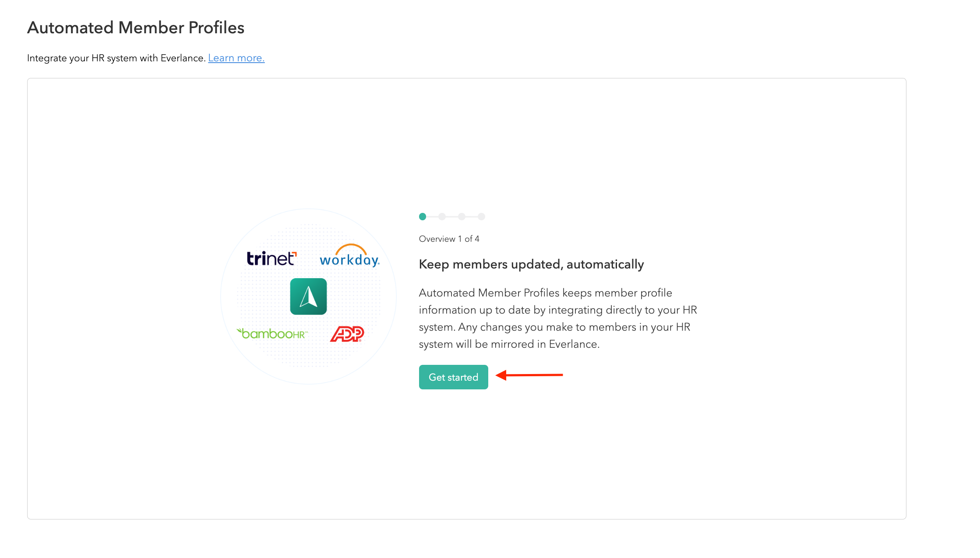This screenshot has height=558, width=980.
Task: Jump to the second step dot
Action: click(442, 216)
